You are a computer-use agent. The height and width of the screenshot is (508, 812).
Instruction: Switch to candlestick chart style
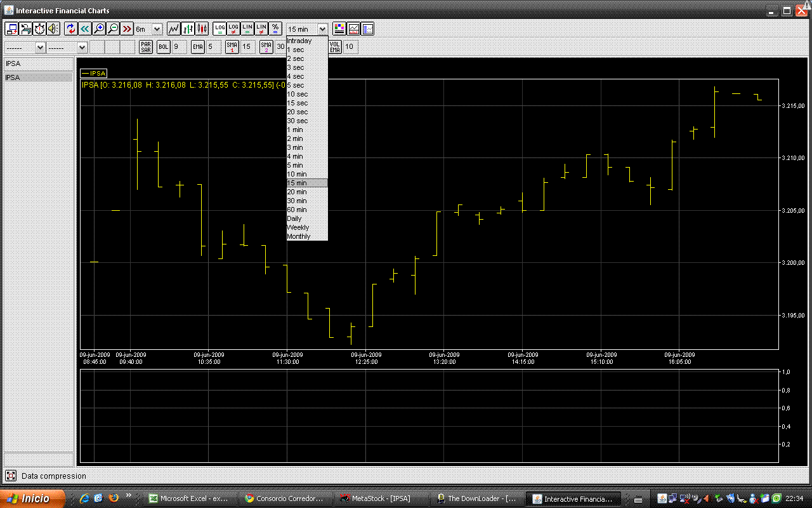click(x=202, y=29)
